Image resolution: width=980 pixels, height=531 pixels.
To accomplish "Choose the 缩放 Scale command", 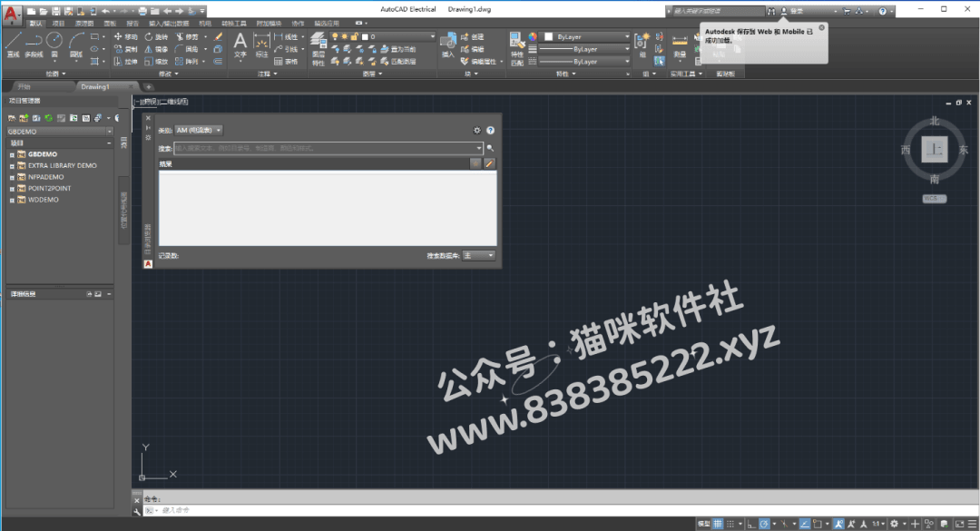I will pos(156,62).
